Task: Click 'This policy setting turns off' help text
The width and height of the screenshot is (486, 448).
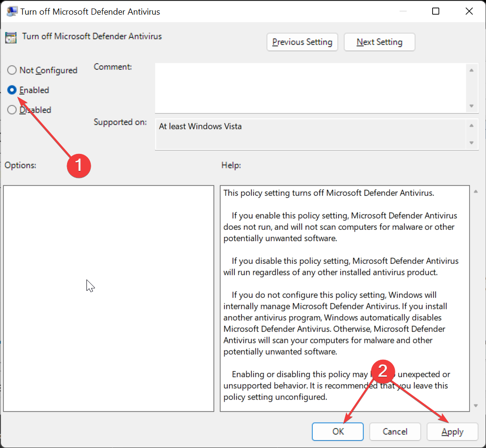Action: click(x=329, y=193)
